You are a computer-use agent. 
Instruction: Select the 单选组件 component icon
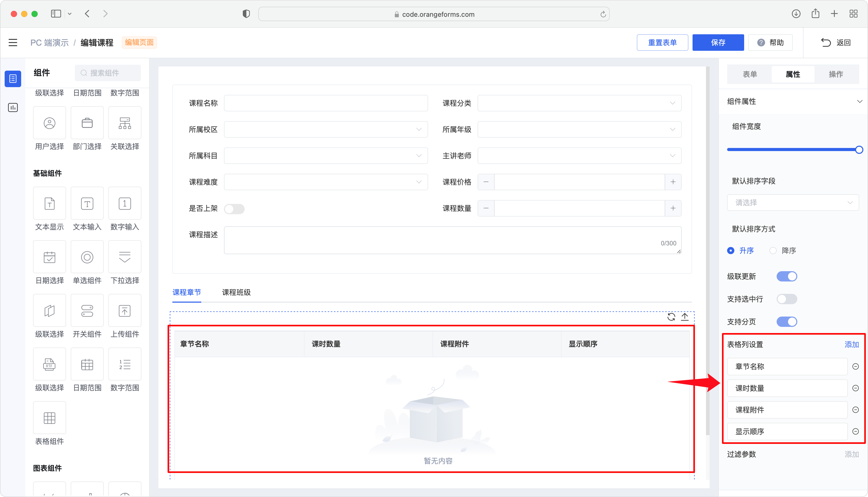[x=87, y=257]
